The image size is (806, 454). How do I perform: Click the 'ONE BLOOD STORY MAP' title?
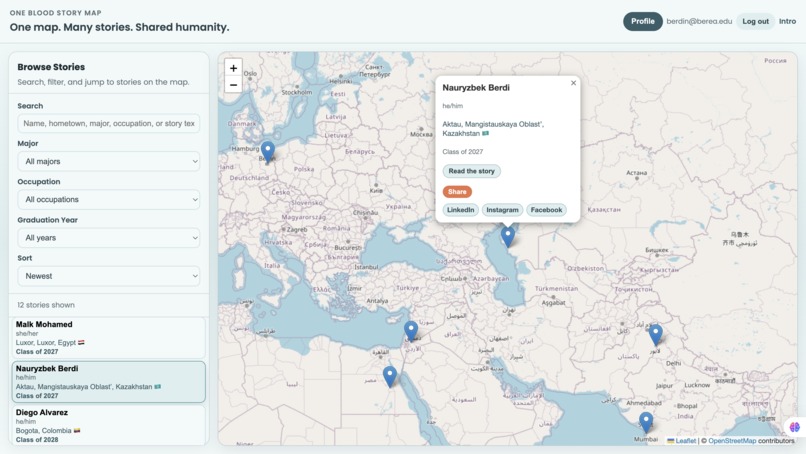pyautogui.click(x=56, y=13)
